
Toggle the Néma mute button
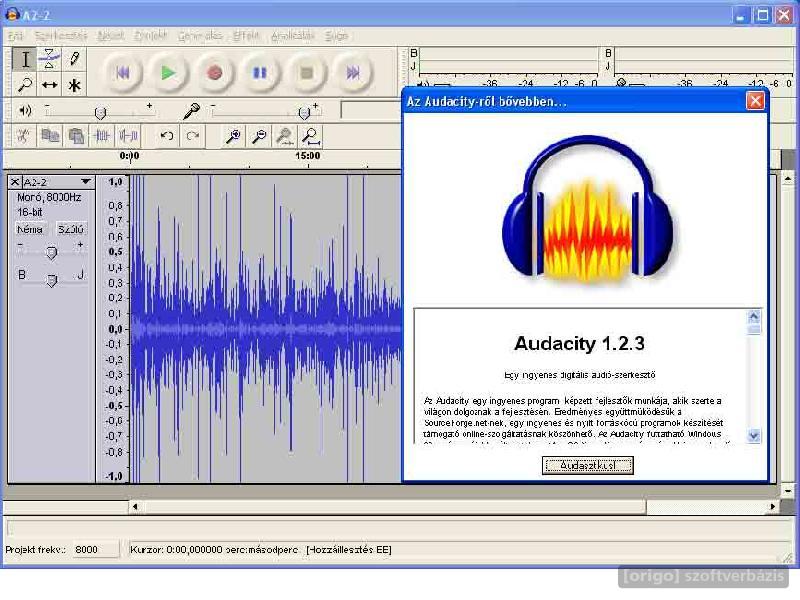coord(30,229)
